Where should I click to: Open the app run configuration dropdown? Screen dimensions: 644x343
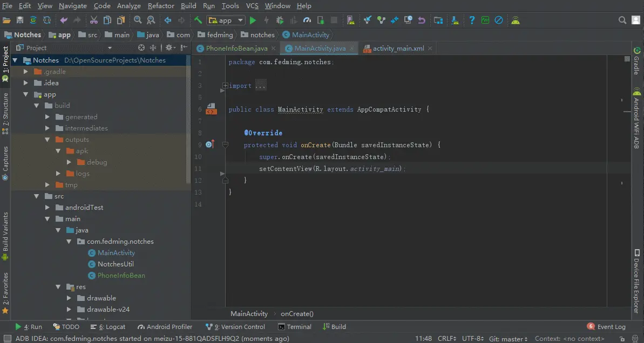(226, 20)
